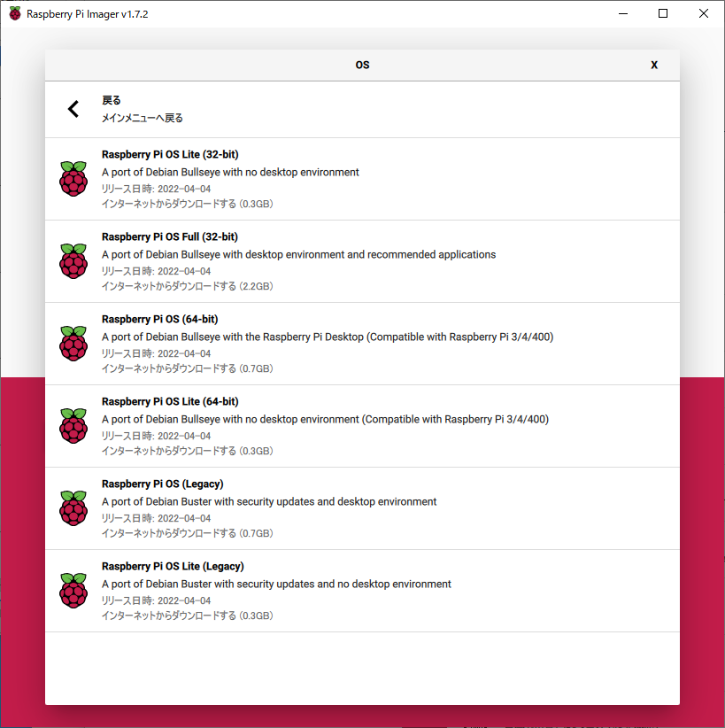This screenshot has height=728, width=725.
Task: Pick Raspberry Pi OS (Legacy) title
Action: [x=163, y=484]
